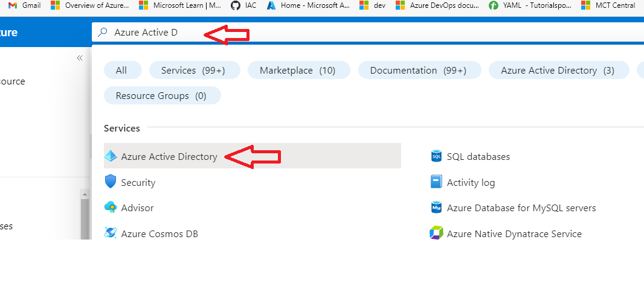Click the Security shield icon
This screenshot has width=644, height=286.
coord(111,182)
